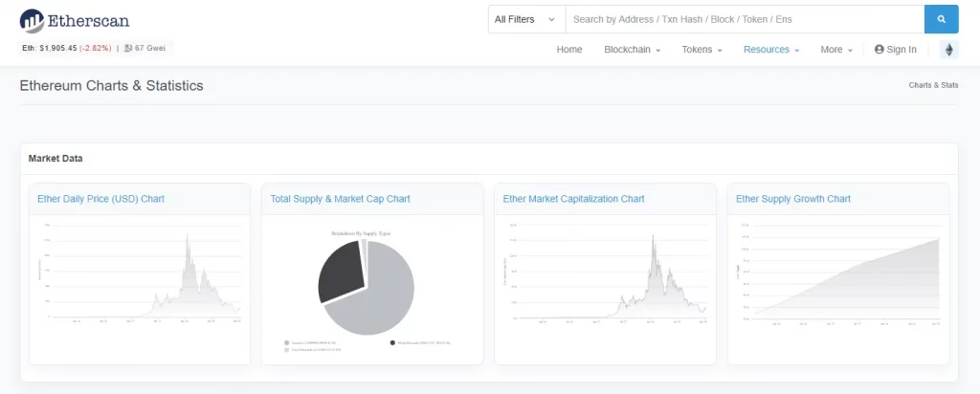This screenshot has height=394, width=980.
Task: Click the Ethereum diamond network icon
Action: point(949,50)
